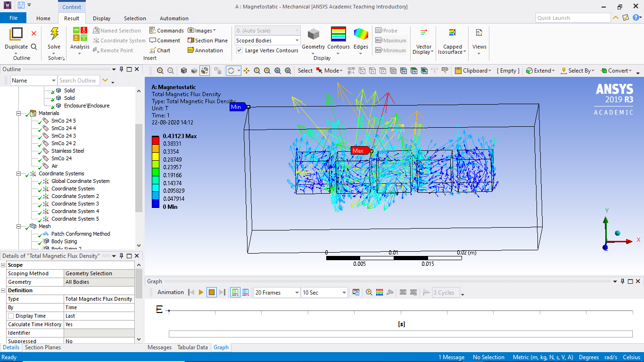Toggle Result Sets animation button

pos(246,293)
